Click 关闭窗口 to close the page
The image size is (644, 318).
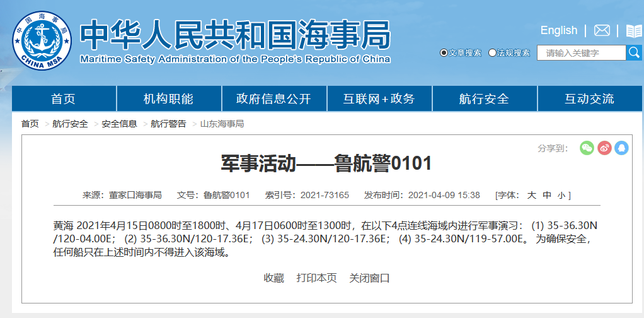[369, 278]
